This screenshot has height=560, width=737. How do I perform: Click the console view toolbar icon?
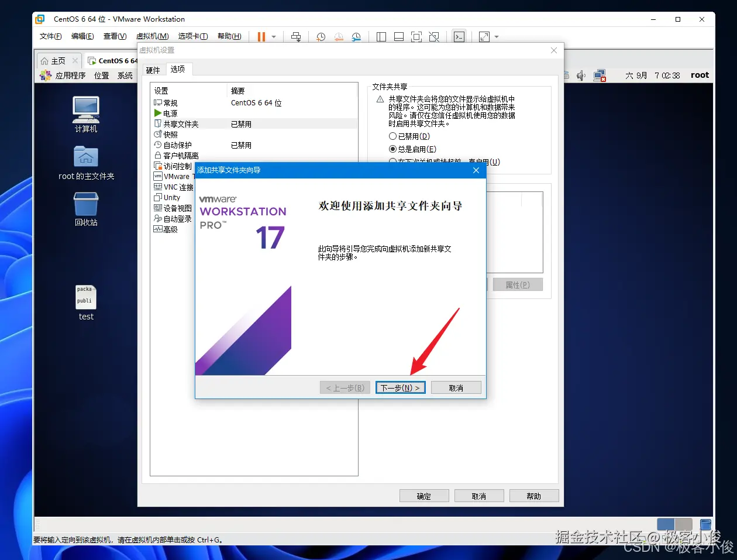[459, 37]
